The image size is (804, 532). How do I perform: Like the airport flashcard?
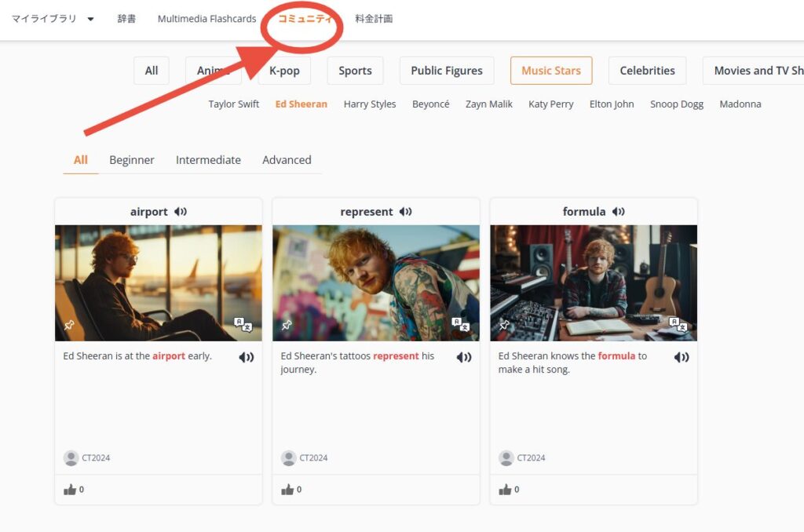tap(70, 490)
